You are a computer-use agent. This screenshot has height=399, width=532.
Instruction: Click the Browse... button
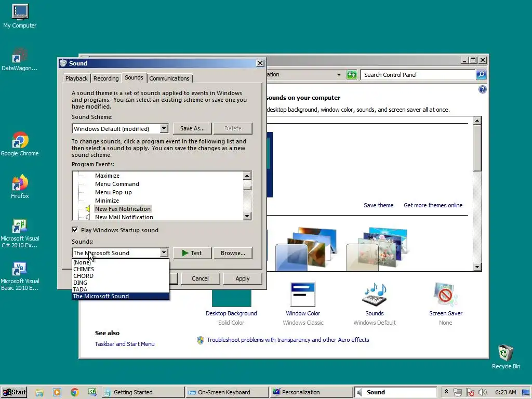(x=233, y=253)
